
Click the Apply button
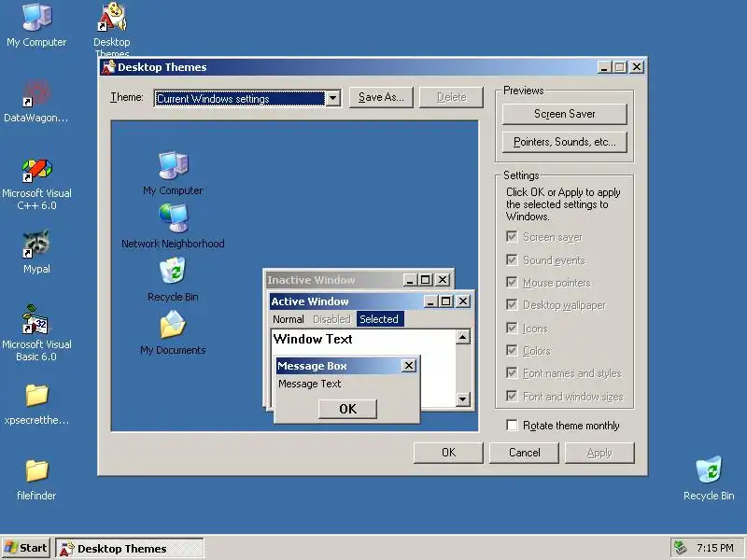pos(599,453)
